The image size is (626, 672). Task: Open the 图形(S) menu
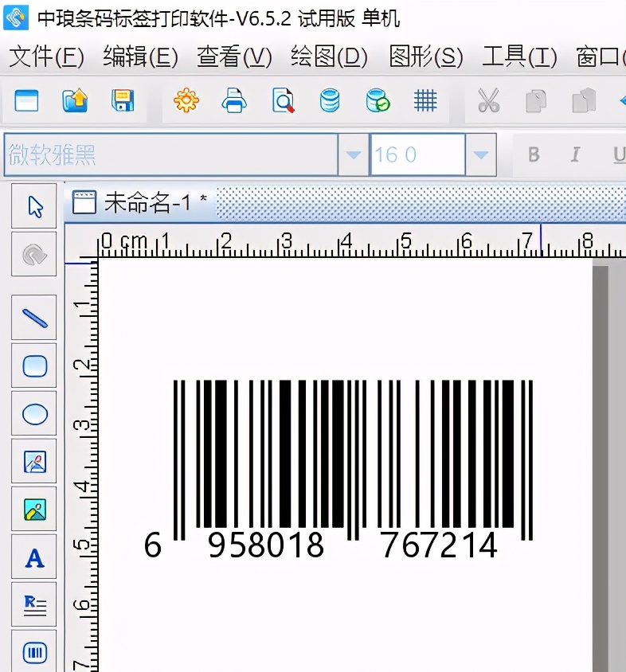click(x=426, y=57)
